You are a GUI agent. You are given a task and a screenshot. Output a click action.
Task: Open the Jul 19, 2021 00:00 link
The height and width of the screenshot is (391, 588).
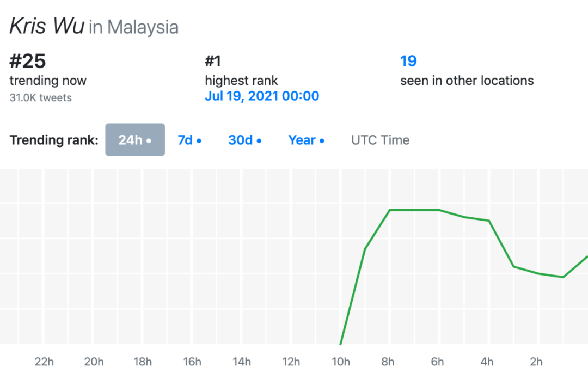[262, 96]
